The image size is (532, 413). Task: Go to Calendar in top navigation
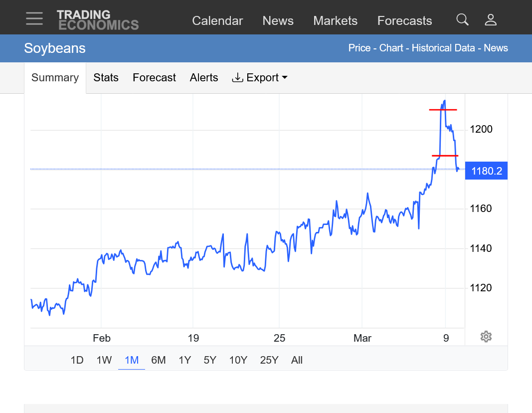(x=217, y=21)
